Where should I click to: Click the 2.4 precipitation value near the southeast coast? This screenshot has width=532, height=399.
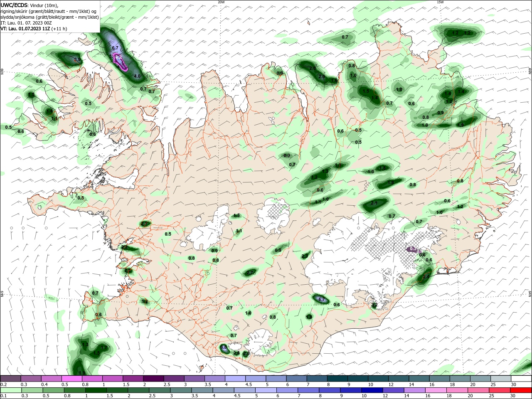pyautogui.click(x=426, y=276)
